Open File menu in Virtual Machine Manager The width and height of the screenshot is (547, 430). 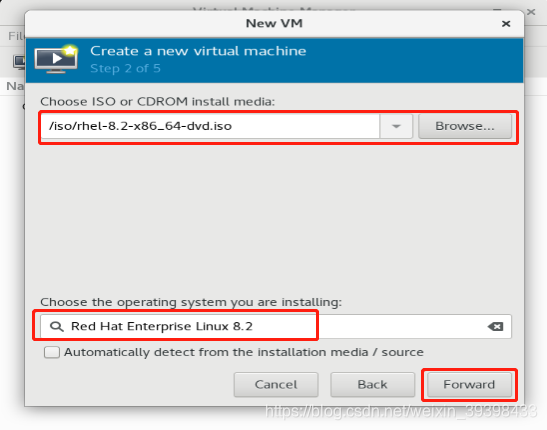click(16, 36)
